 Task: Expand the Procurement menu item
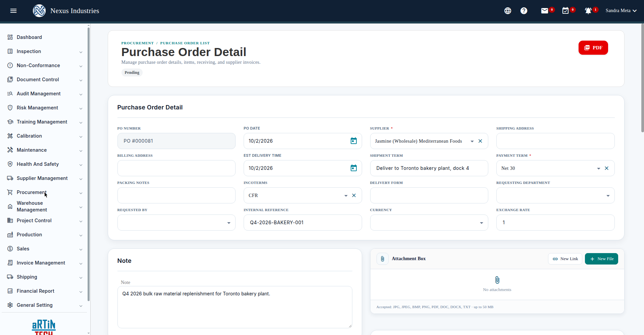(x=44, y=192)
